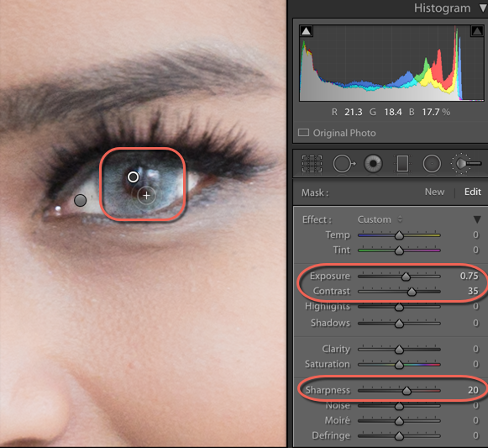Select the Red Eye Correction tool
488x448 pixels.
pos(373,163)
